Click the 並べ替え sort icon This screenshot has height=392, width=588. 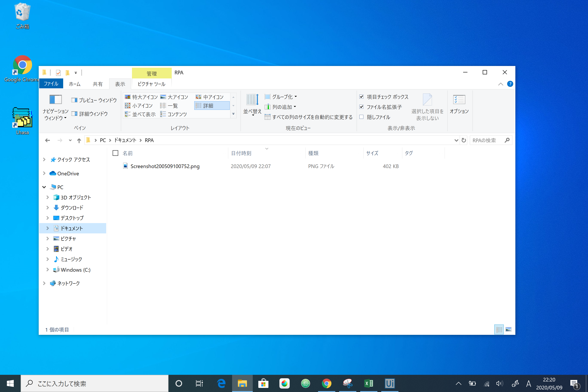tap(252, 100)
